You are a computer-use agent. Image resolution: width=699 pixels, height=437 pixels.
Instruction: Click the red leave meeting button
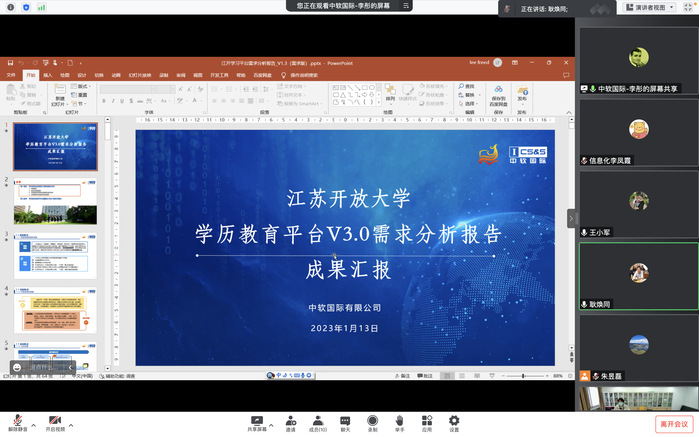tap(674, 424)
